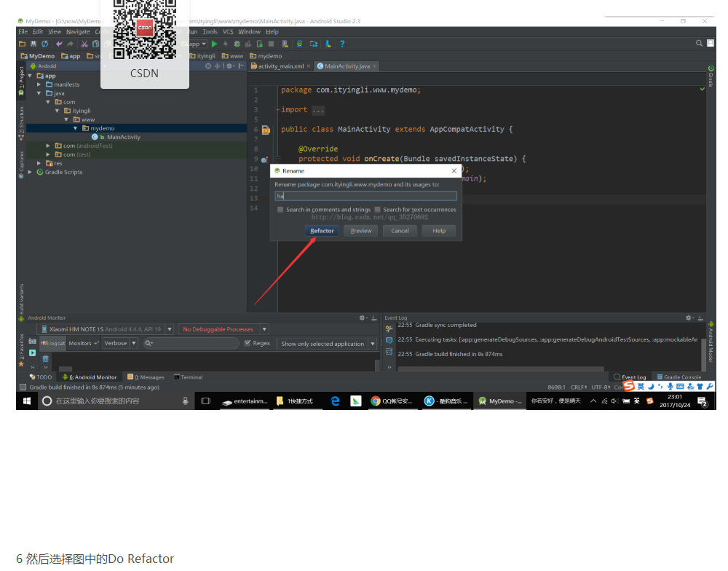Image resolution: width=728 pixels, height=571 pixels.
Task: Click the Apply Changes lightning icon
Action: coord(226,44)
